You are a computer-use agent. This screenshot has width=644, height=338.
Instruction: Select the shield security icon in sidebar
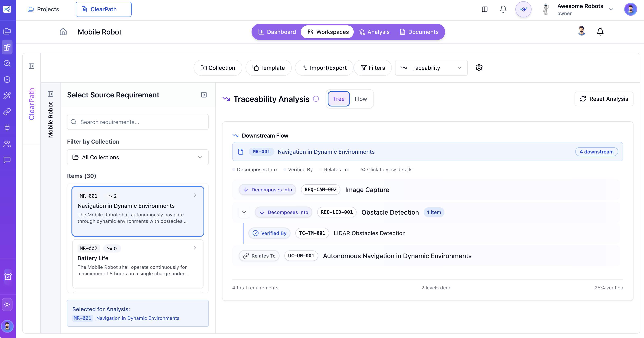point(7,79)
